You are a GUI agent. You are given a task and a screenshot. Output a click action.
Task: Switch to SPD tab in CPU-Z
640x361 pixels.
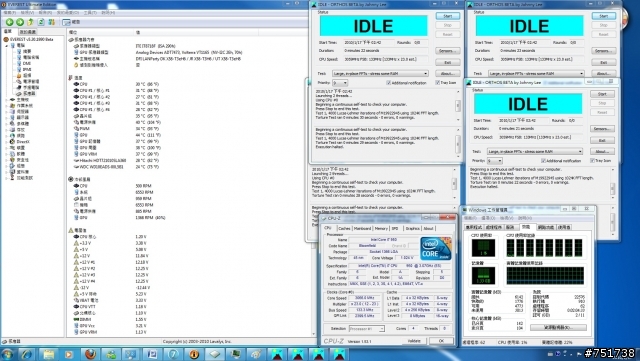395,229
